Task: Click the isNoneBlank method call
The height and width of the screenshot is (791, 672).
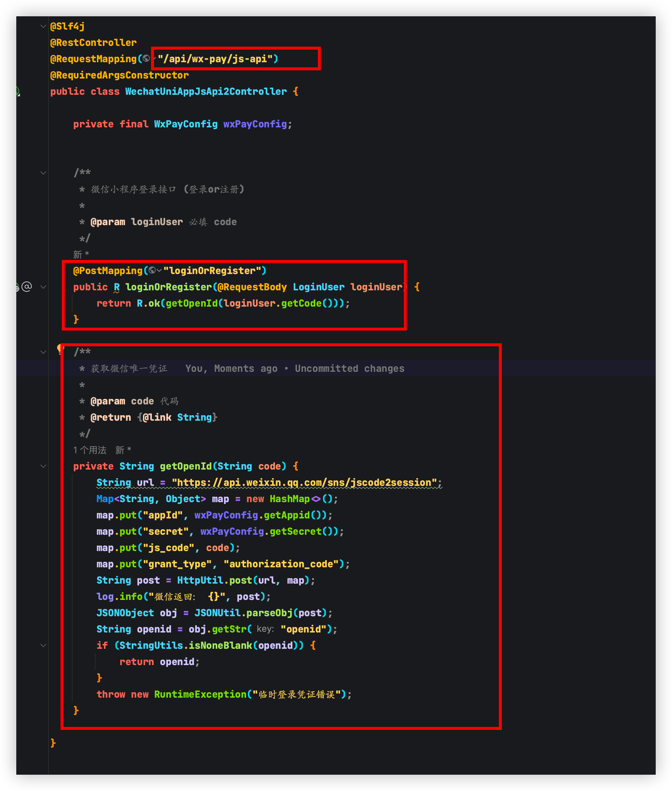Action: [x=221, y=645]
